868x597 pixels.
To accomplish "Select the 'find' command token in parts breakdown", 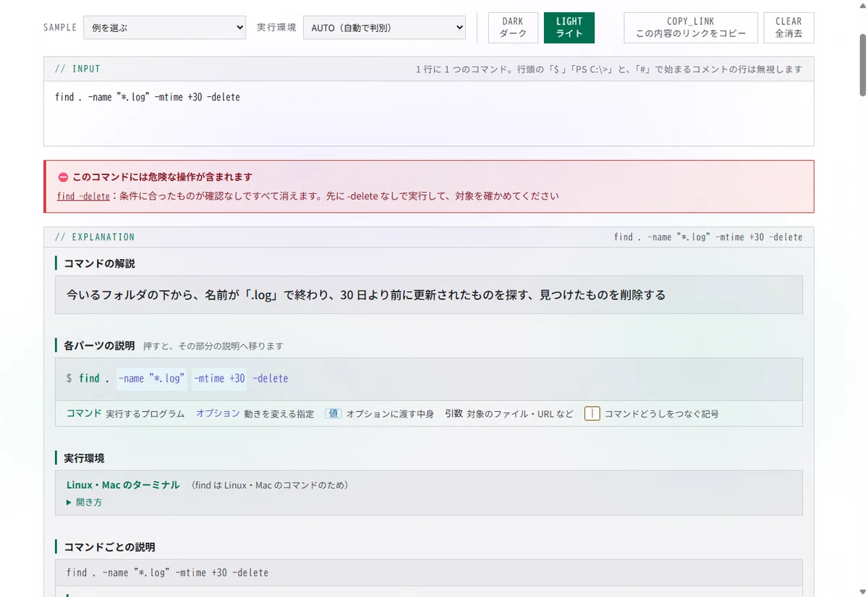I will [x=89, y=378].
